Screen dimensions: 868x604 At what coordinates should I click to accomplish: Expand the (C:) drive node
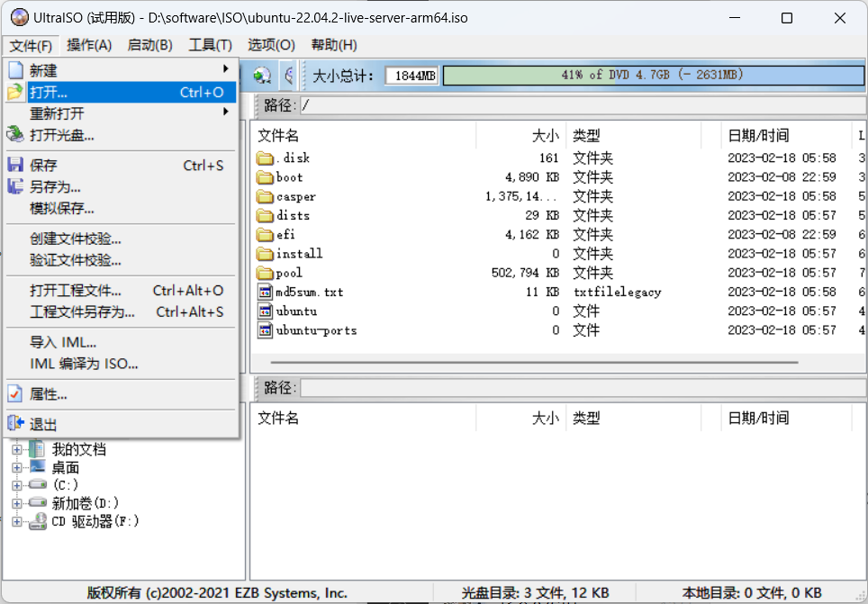16,485
